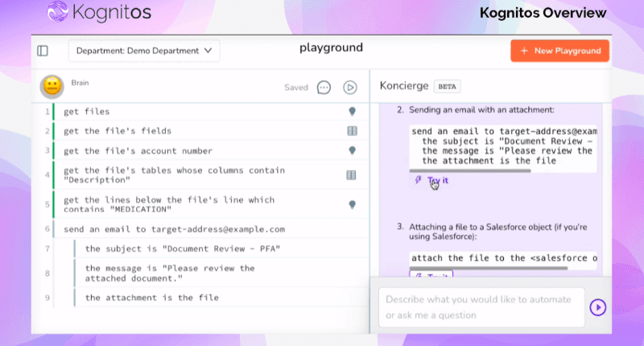Run the playground with the play icon

pos(350,88)
